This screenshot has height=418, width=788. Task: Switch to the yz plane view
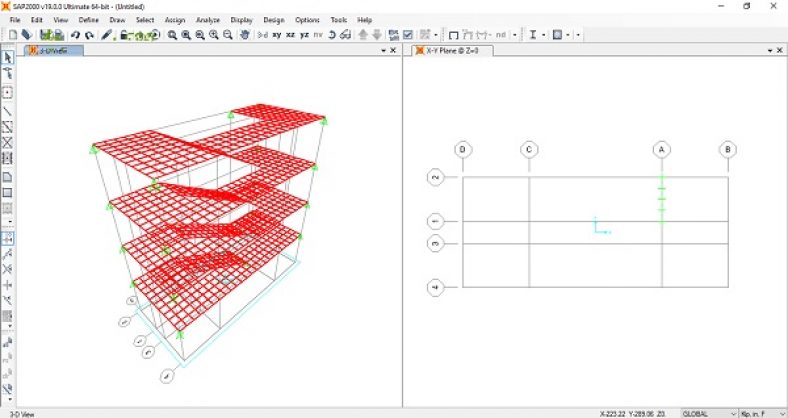coord(304,35)
